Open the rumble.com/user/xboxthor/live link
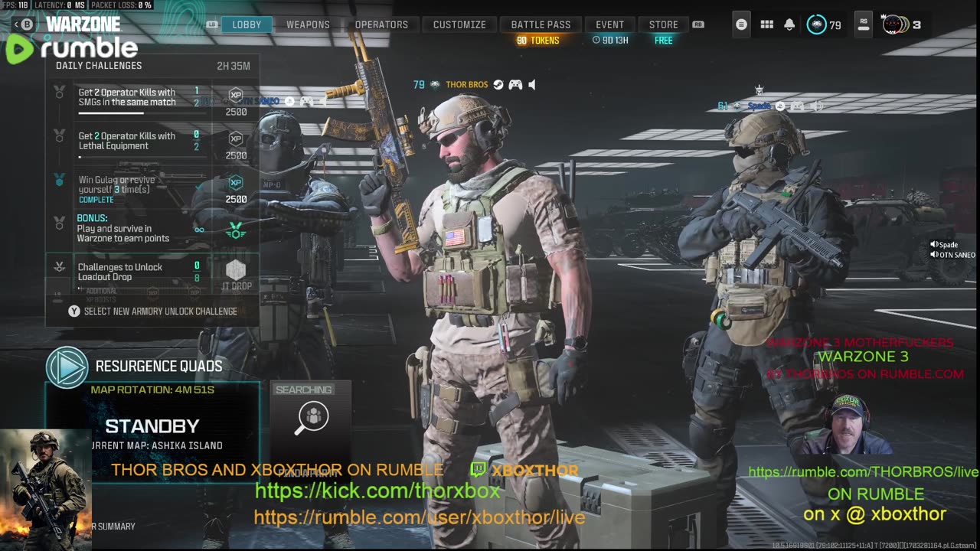The width and height of the screenshot is (980, 551). click(420, 518)
